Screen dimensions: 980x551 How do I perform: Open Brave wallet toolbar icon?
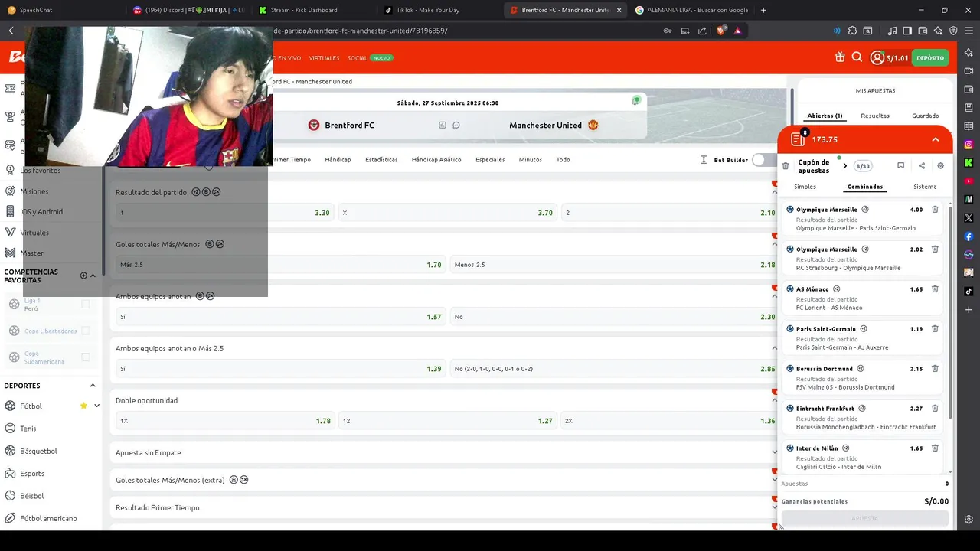pyautogui.click(x=923, y=31)
